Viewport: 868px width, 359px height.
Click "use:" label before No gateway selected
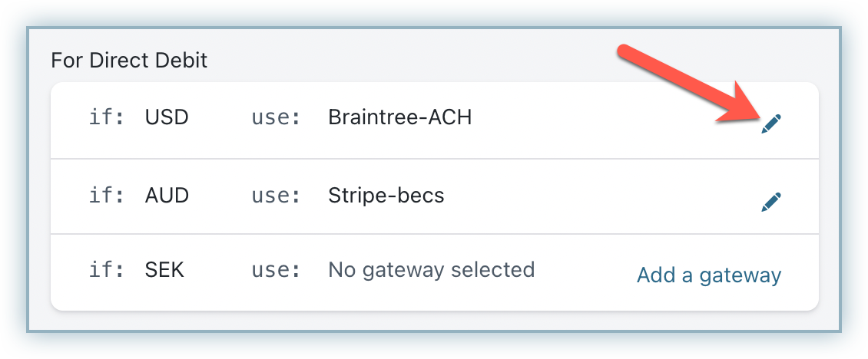[x=275, y=270]
